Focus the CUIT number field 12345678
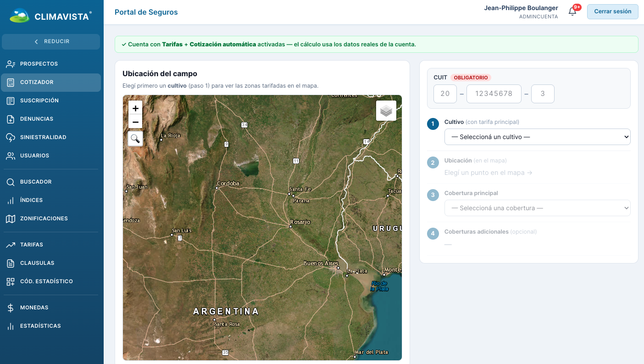 [x=494, y=94]
